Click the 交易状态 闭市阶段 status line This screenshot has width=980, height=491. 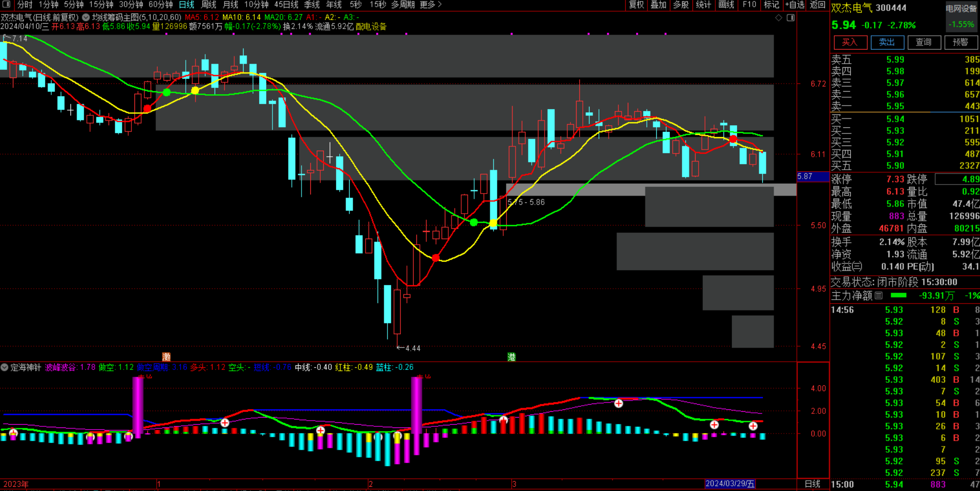tap(894, 282)
